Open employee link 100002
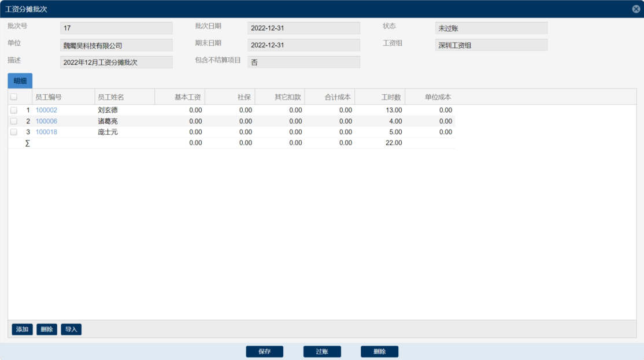The height and width of the screenshot is (360, 644). point(46,110)
